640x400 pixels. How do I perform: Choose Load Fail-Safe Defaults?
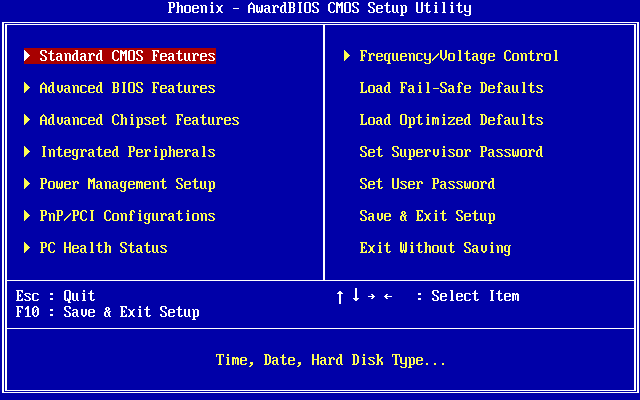point(451,88)
